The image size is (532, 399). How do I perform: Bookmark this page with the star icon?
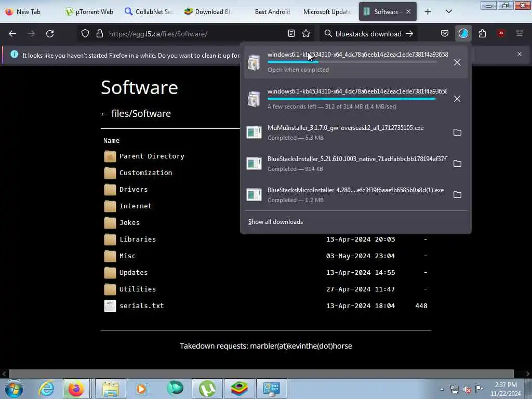click(x=306, y=34)
